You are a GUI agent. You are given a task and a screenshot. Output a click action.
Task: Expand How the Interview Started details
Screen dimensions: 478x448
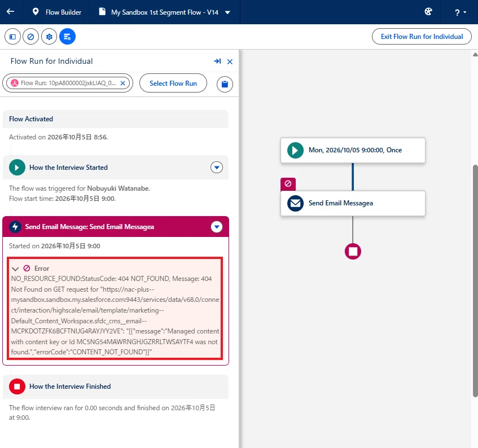point(217,168)
